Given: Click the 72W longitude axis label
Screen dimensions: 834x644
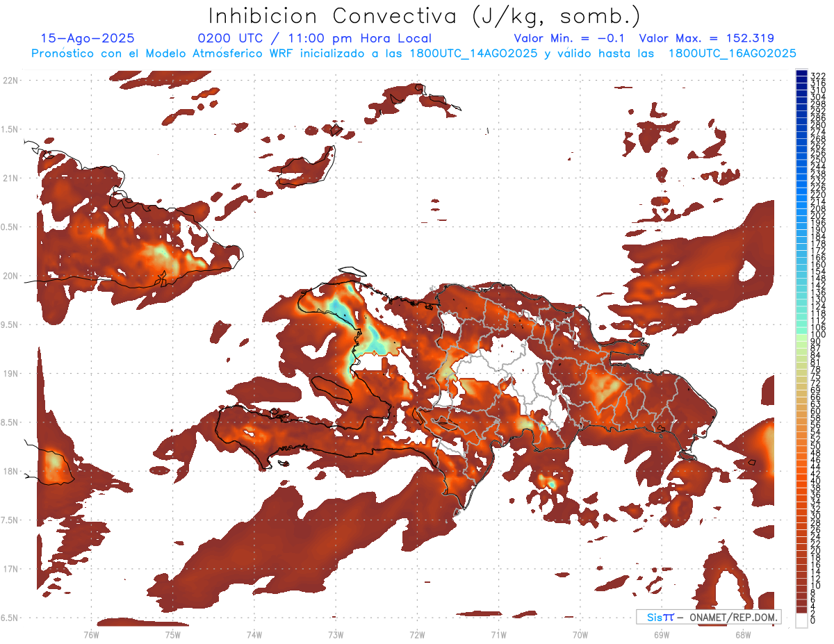Looking at the screenshot, I should click(x=417, y=634).
